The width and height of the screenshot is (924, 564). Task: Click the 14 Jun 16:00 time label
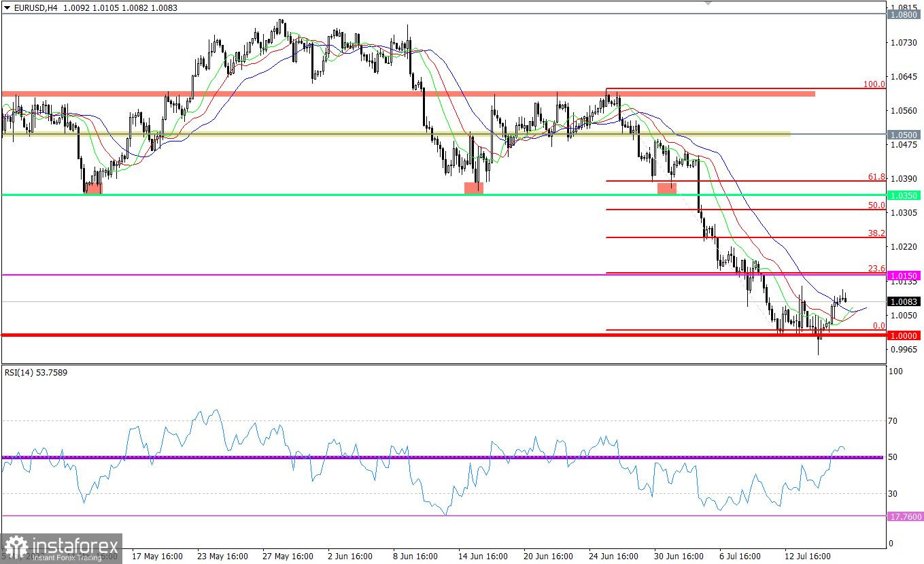pyautogui.click(x=483, y=556)
